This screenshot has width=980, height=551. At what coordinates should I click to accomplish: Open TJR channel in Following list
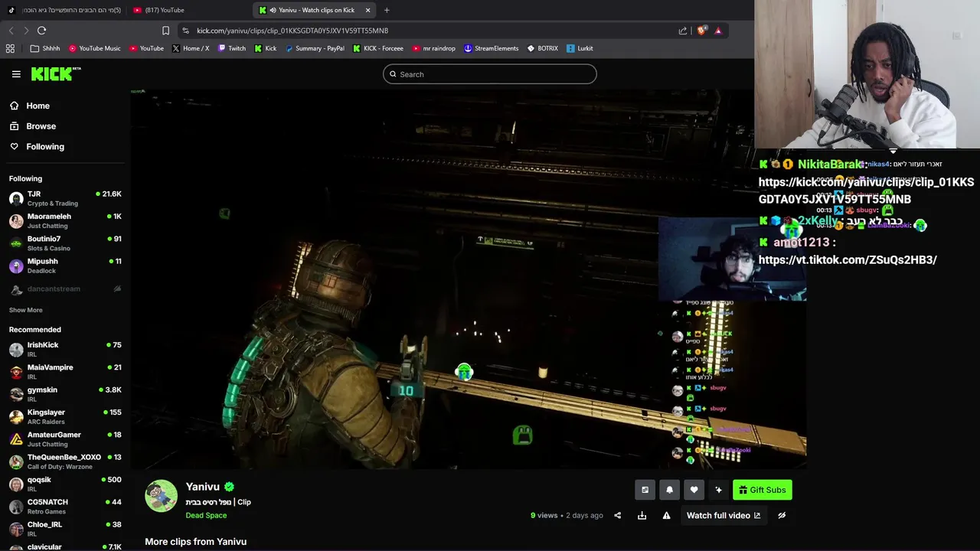pos(65,198)
